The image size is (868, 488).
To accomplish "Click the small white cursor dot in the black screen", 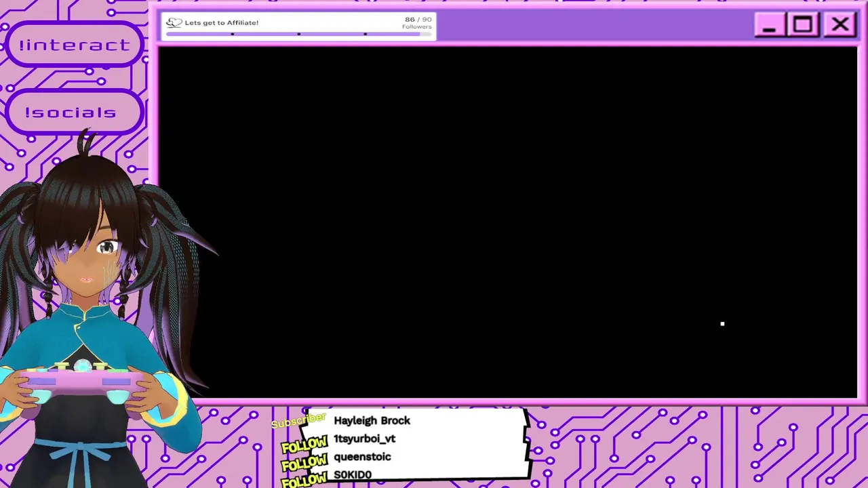I will coord(722,324).
